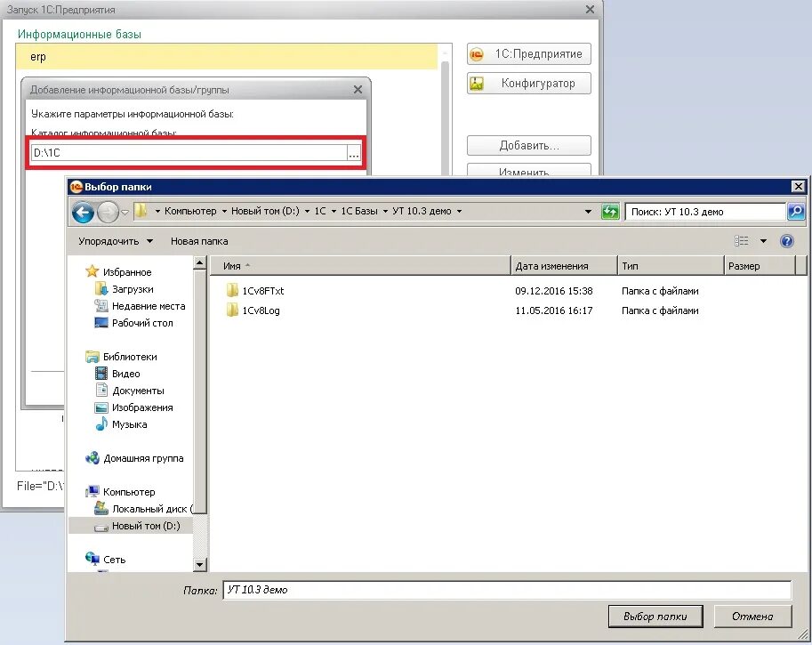Select Избранное in navigation pane
Image resolution: width=812 pixels, height=645 pixels.
(118, 271)
